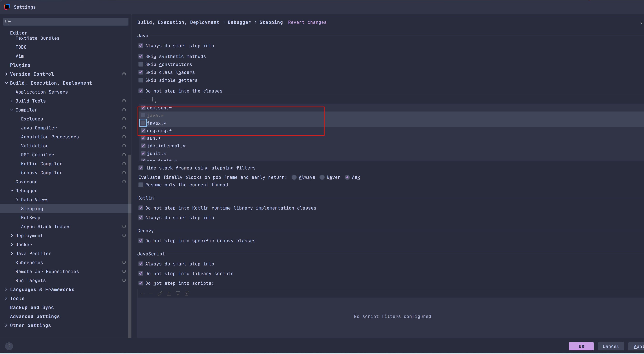Click project-level icon next to Kotlin Compiler

coord(124,164)
